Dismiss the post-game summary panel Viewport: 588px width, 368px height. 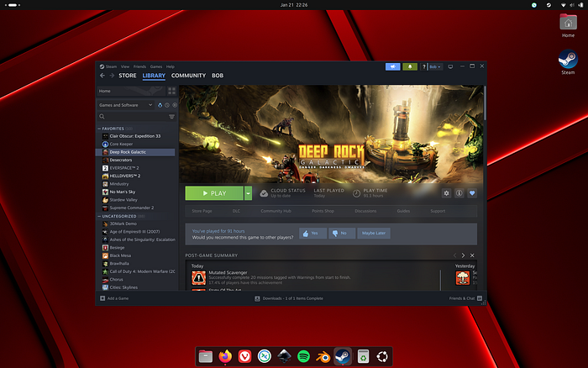pyautogui.click(x=472, y=255)
